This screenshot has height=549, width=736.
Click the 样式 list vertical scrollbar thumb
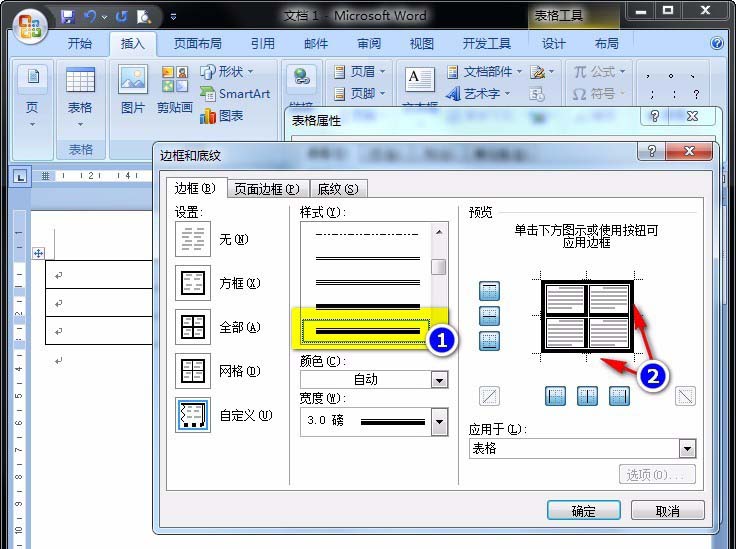(438, 267)
